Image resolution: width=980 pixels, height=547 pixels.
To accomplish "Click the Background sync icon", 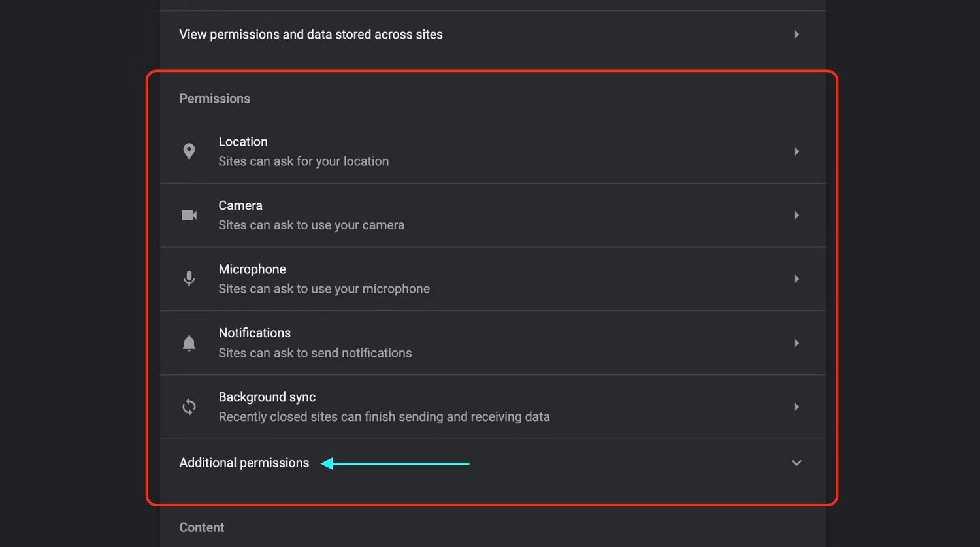I will tap(189, 406).
